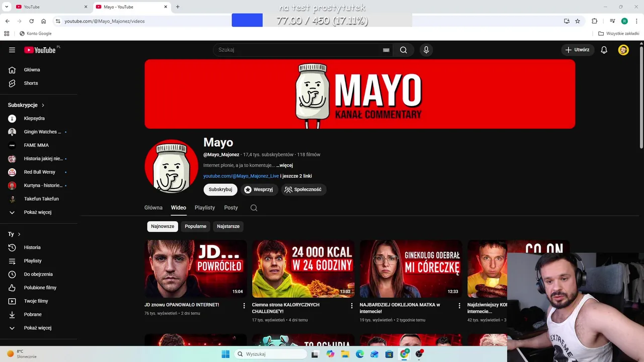Reload the page in browser toolbar
Image resolution: width=644 pixels, height=362 pixels.
[x=31, y=21]
